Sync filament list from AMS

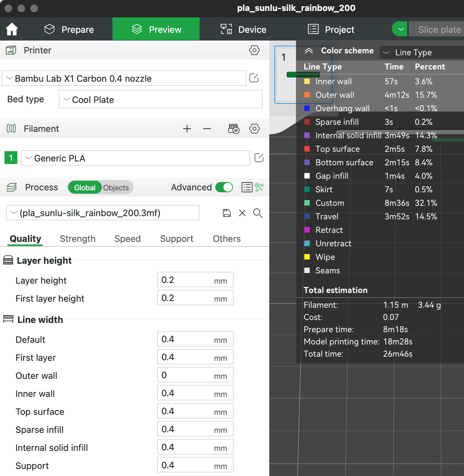pos(234,128)
